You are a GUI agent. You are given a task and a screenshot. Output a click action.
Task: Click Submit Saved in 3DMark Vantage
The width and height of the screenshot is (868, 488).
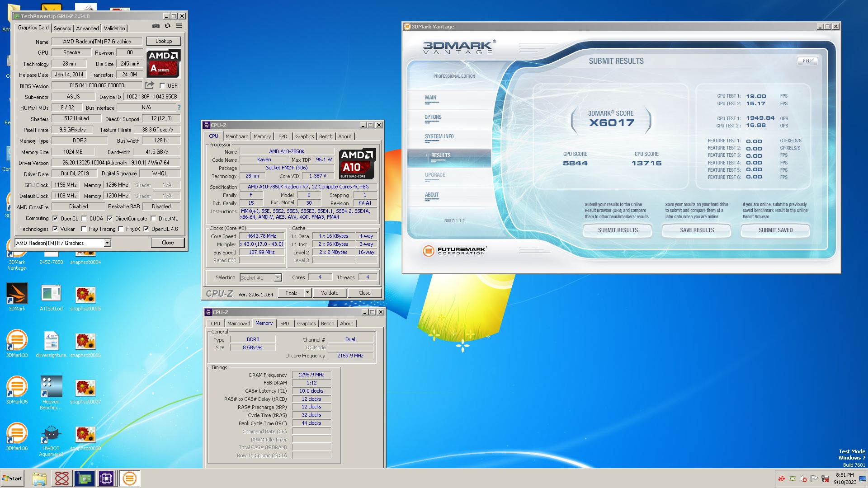[775, 230]
